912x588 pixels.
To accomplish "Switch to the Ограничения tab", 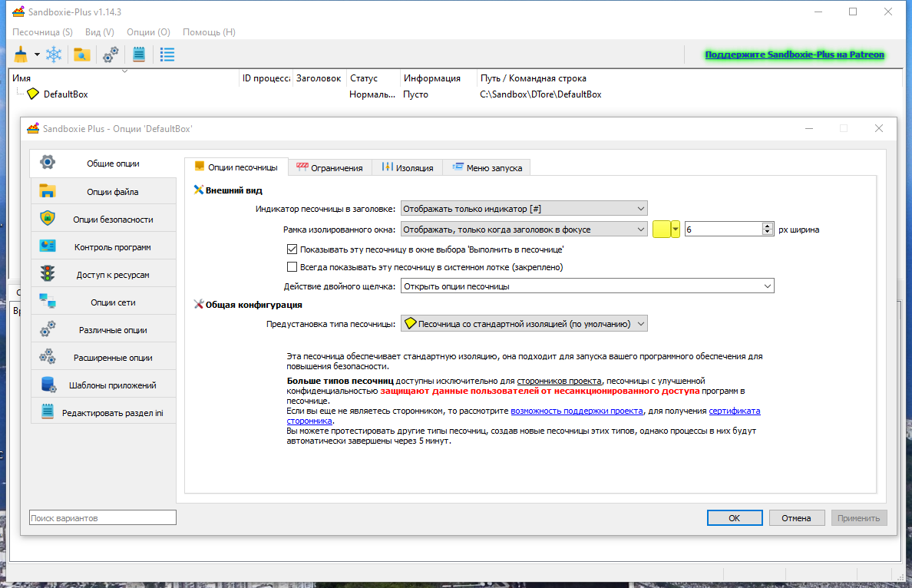I will tap(329, 167).
